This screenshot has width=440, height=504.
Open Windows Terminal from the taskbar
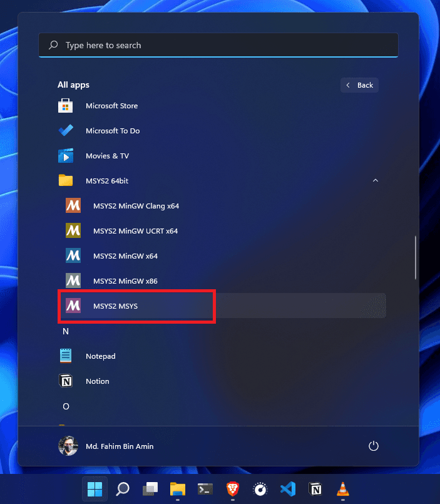tap(205, 489)
